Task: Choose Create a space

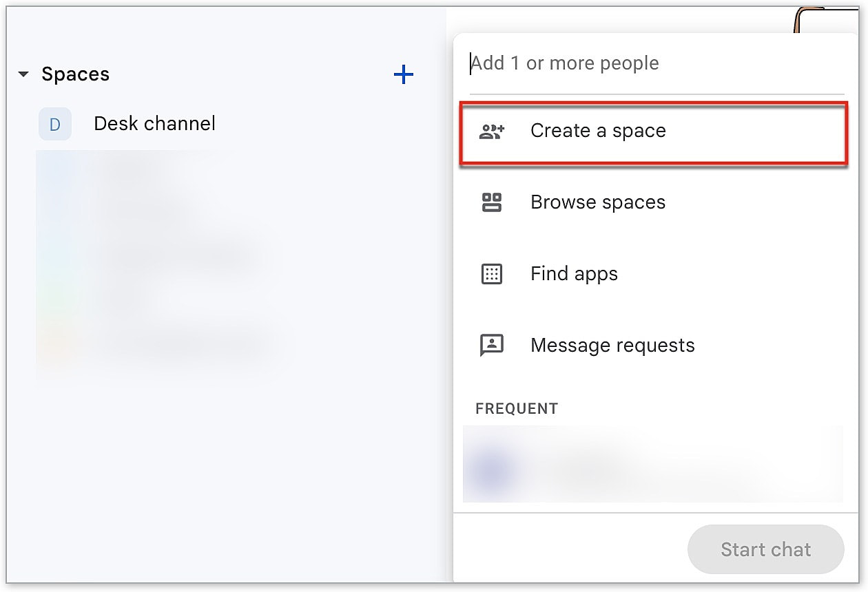Action: coord(653,133)
